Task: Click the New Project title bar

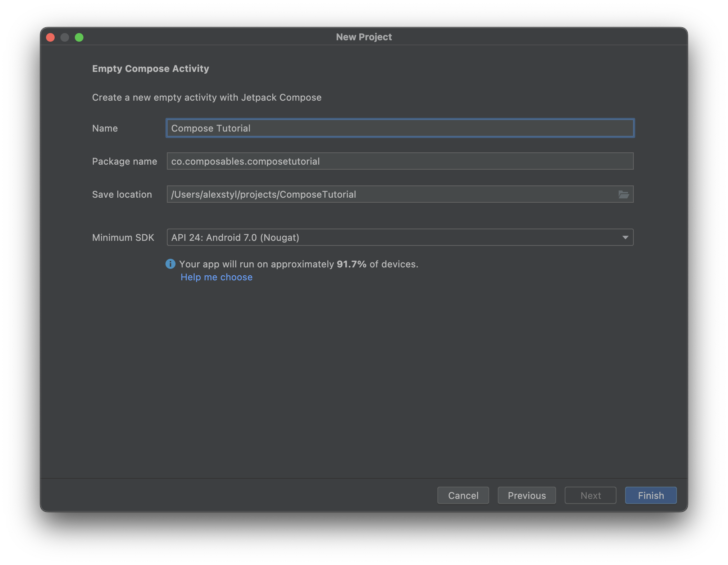Action: (364, 37)
